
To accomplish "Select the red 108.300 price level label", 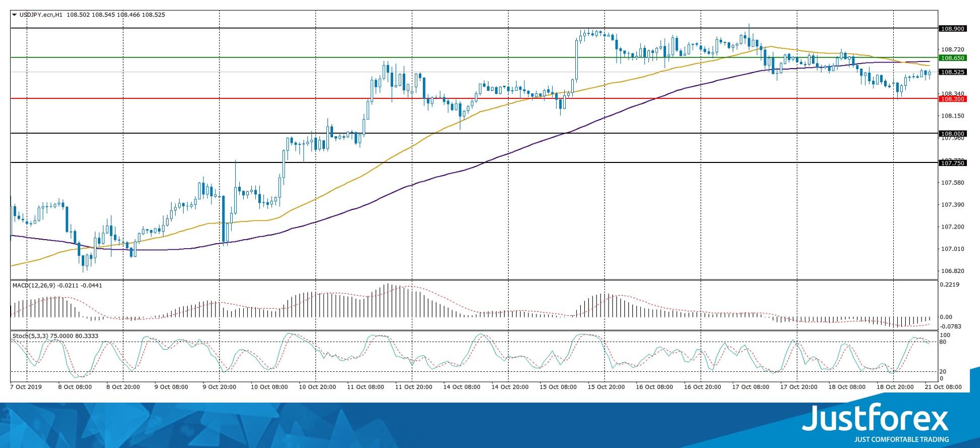I will point(953,99).
